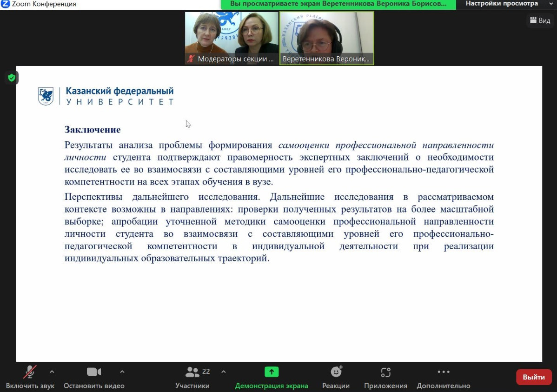Expand the audio options chevron
This screenshot has width=557, height=392.
click(x=52, y=372)
